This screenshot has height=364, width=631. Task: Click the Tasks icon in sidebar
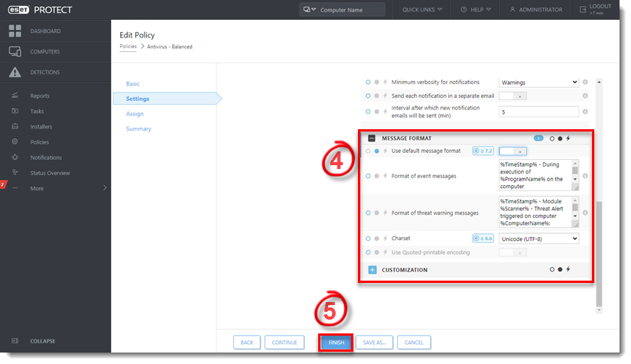click(15, 111)
